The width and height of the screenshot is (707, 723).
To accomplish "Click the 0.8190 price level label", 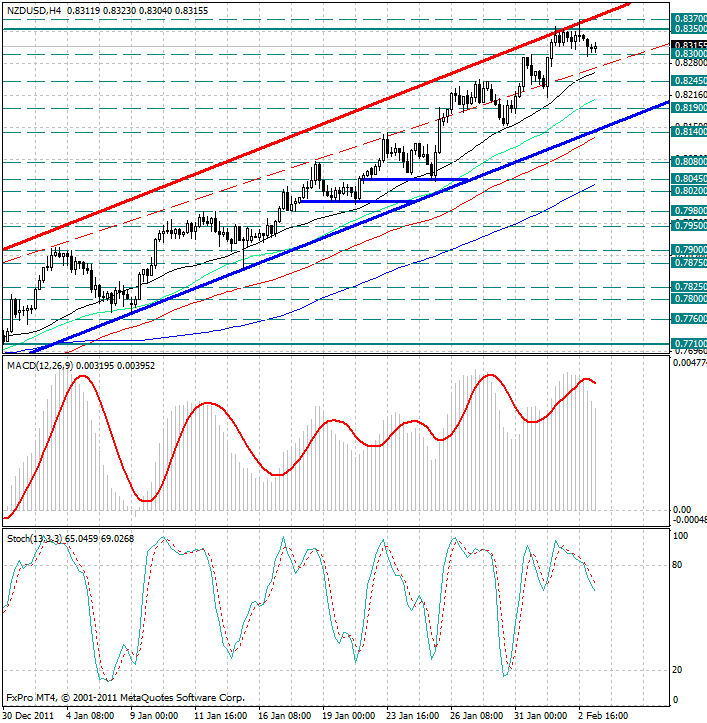I will [x=689, y=107].
